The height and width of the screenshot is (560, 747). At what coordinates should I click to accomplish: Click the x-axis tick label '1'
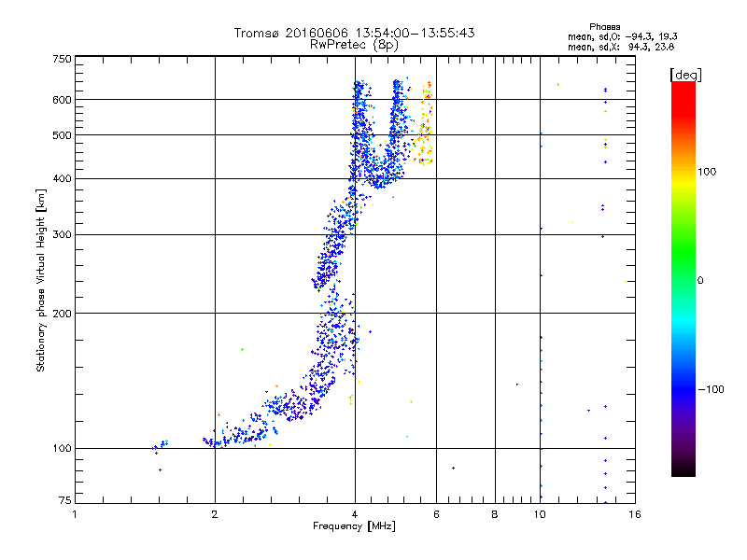[x=75, y=514]
